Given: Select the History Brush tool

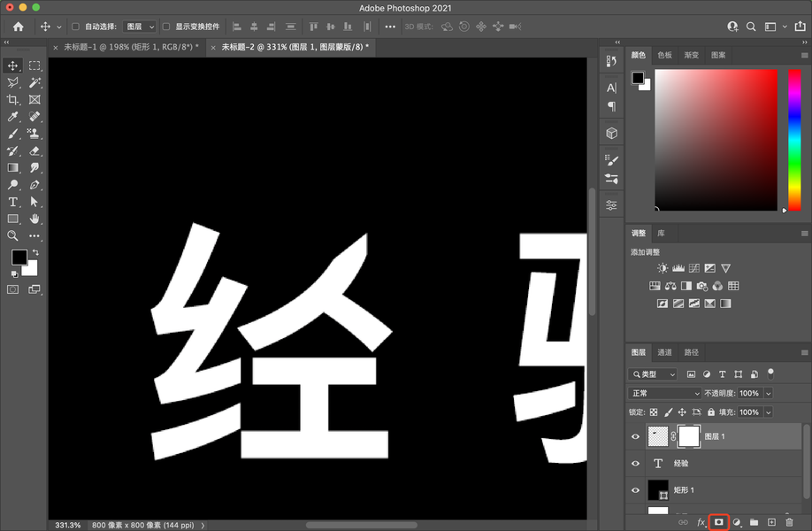Looking at the screenshot, I should 13,150.
